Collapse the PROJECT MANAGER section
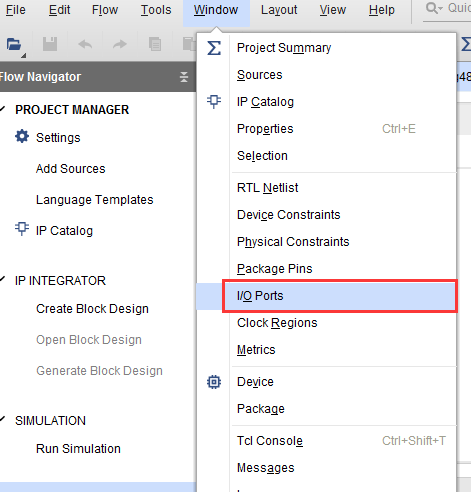The width and height of the screenshot is (471, 492). (3, 109)
